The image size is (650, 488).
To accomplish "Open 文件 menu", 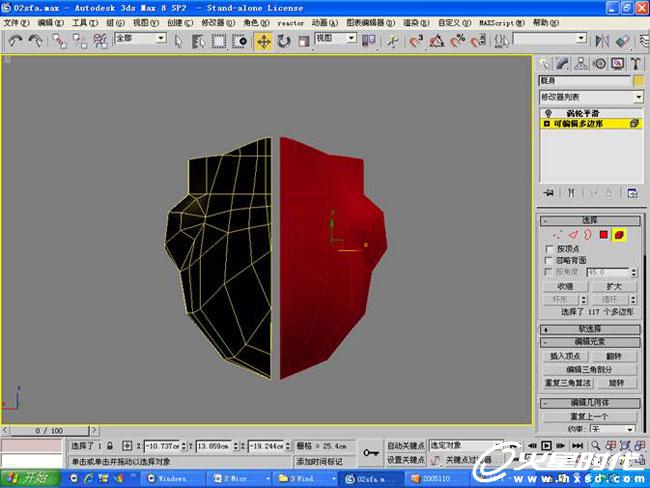I will [x=16, y=23].
